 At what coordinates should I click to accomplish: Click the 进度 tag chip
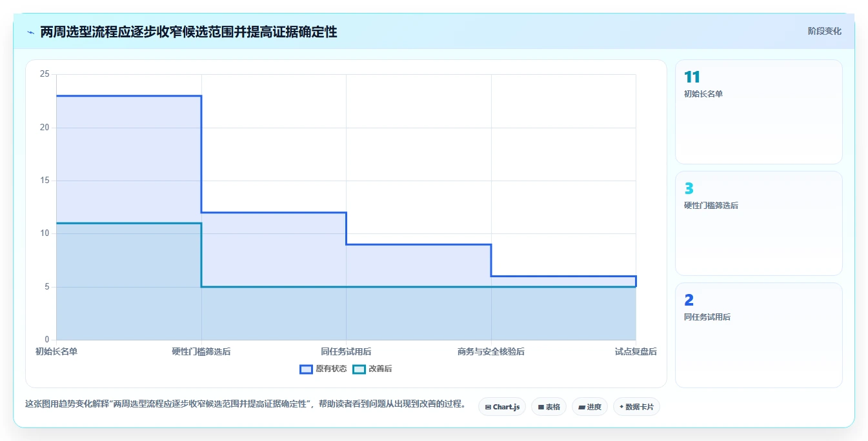[x=590, y=407]
